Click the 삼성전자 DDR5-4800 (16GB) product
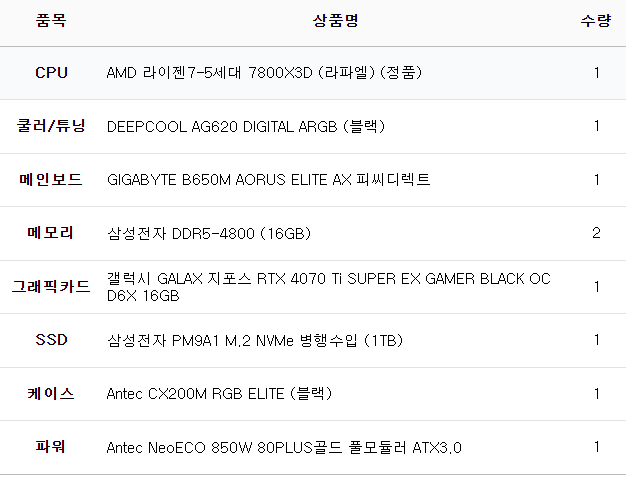Screen dimensions: 626x480 click(x=209, y=233)
